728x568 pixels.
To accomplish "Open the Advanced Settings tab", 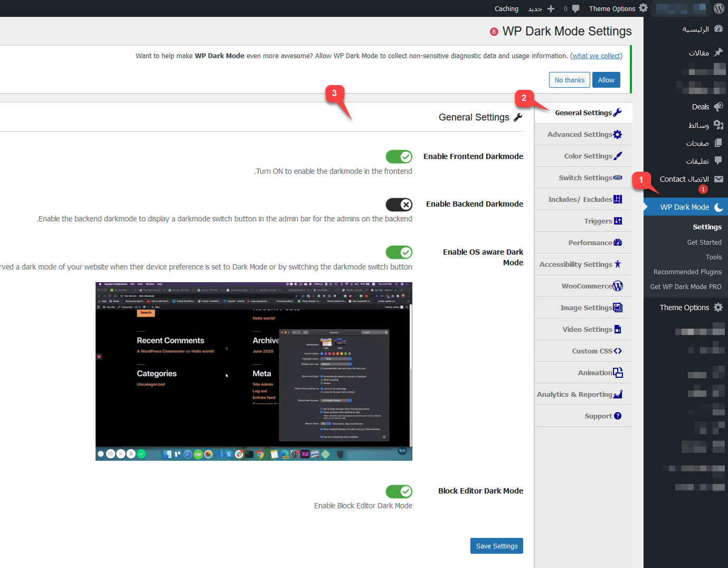I will pos(583,135).
